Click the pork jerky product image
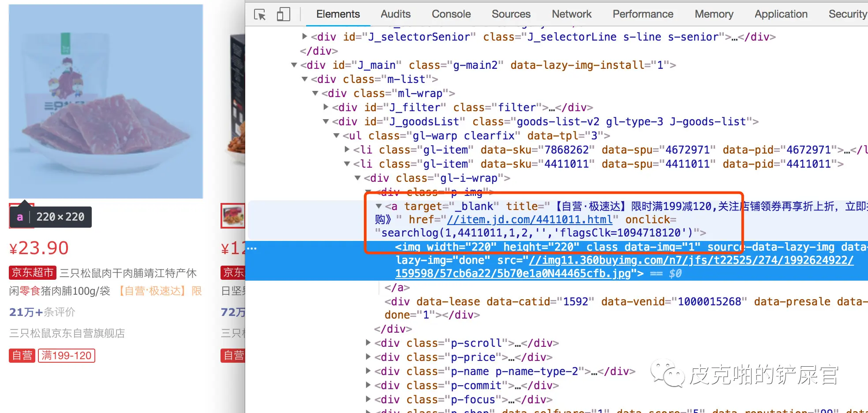The width and height of the screenshot is (868, 413). point(106,101)
